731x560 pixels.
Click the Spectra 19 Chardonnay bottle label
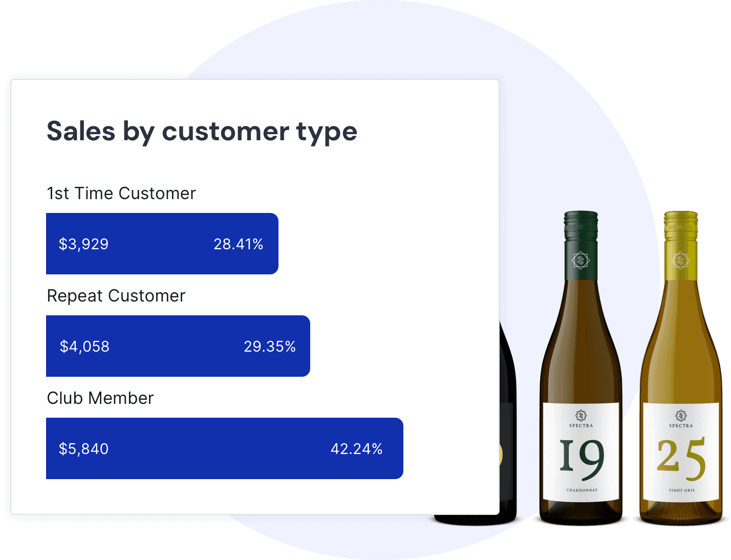[x=581, y=453]
